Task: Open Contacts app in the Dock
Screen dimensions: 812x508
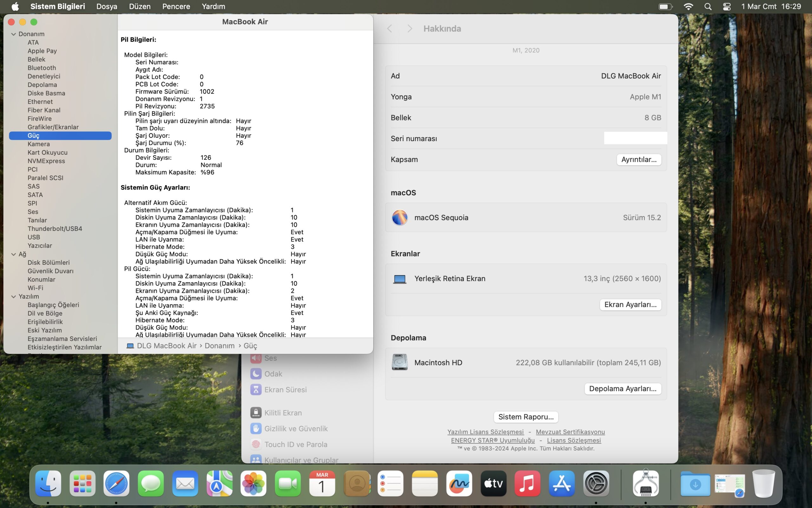Action: pos(357,484)
